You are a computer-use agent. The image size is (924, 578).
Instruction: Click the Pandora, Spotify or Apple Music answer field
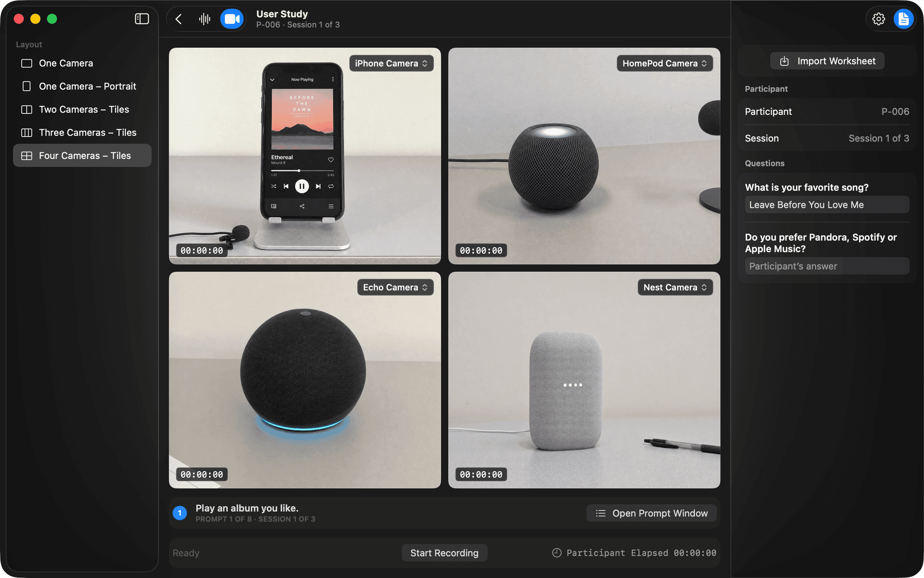tap(827, 266)
